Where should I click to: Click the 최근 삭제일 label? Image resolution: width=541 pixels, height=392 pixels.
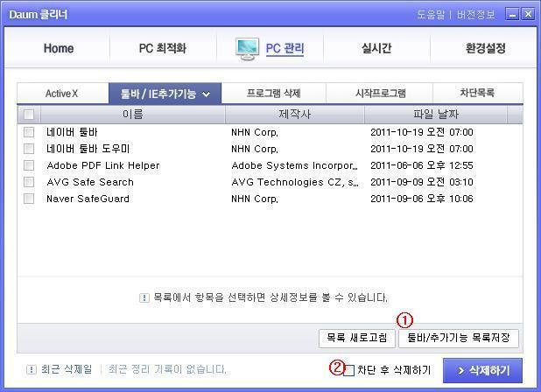coord(67,369)
